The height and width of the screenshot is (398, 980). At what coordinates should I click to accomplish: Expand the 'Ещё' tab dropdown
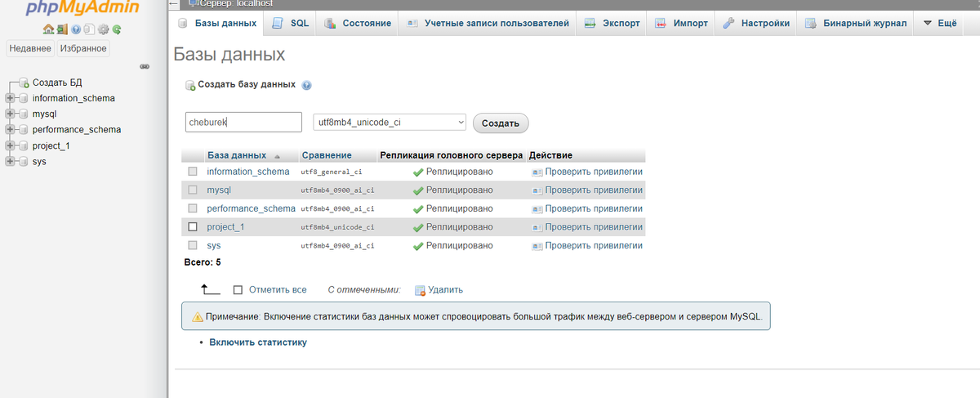coord(939,24)
